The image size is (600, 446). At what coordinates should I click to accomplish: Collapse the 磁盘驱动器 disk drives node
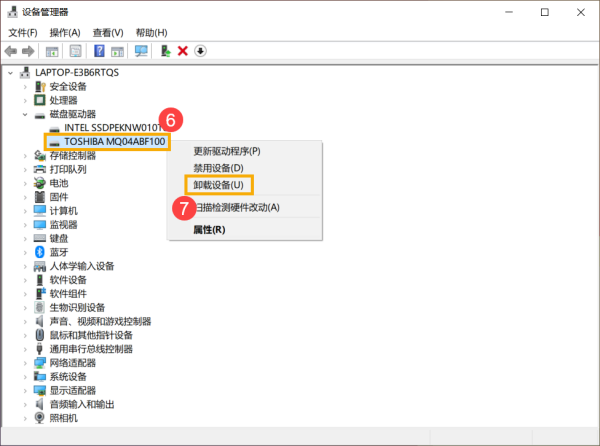click(x=27, y=114)
